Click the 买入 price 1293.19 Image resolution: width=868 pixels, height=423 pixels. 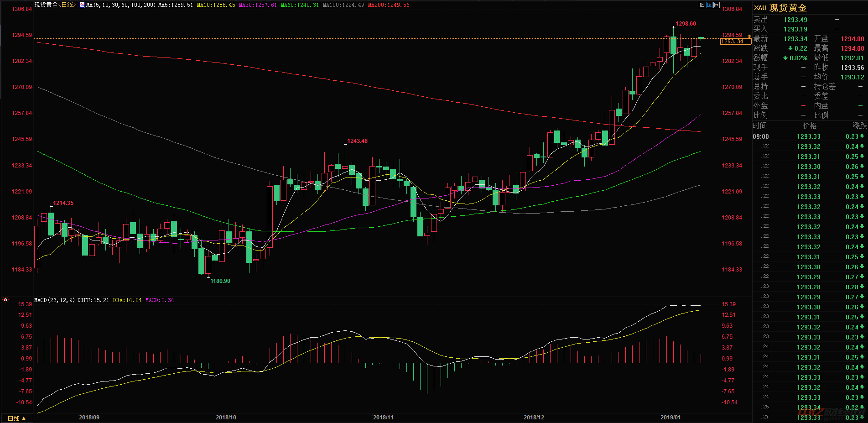pyautogui.click(x=795, y=29)
